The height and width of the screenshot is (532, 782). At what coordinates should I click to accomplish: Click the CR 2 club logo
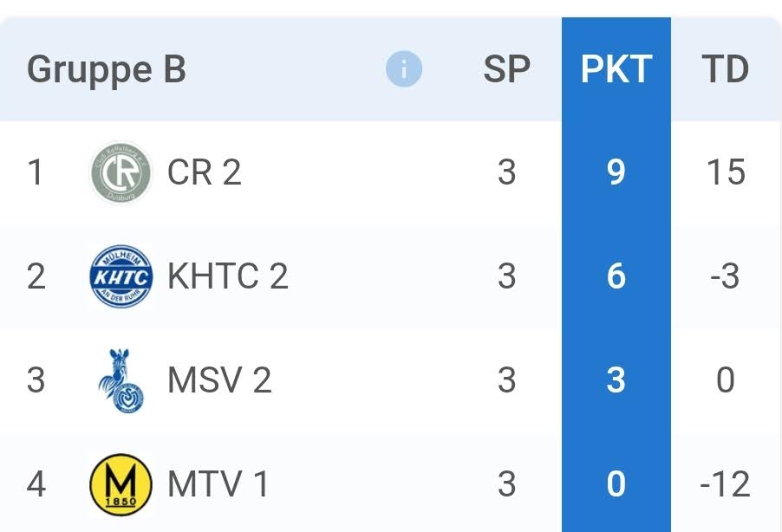point(121,172)
